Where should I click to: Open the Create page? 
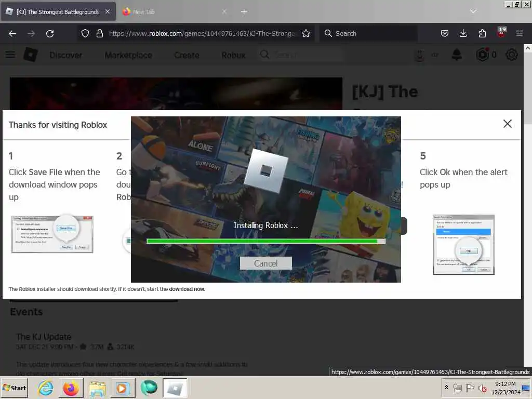click(187, 55)
